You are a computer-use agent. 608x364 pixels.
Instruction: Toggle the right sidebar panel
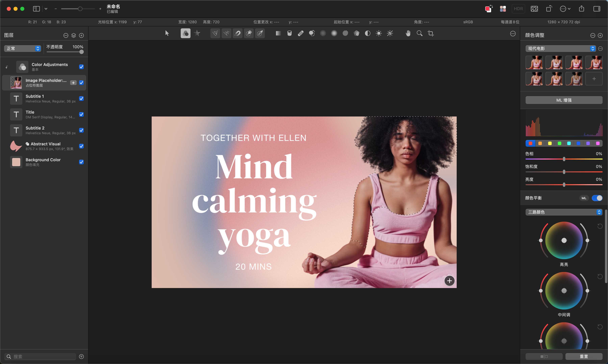pos(597,9)
